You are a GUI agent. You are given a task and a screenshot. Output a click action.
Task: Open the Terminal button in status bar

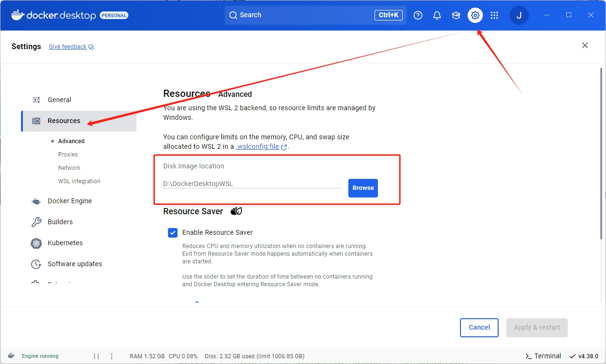(x=543, y=356)
